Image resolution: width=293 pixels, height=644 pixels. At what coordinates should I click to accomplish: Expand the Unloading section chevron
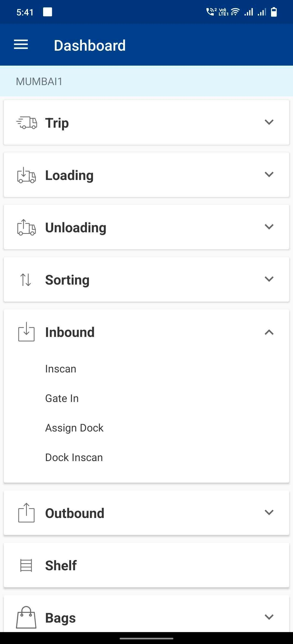[x=269, y=227]
